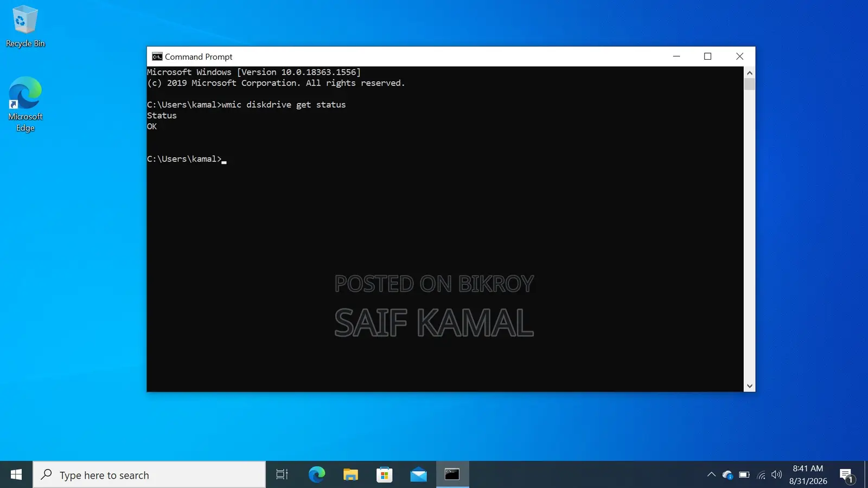Screen dimensions: 868x488
Task: Click the 'OK' status output line
Action: coord(152,126)
